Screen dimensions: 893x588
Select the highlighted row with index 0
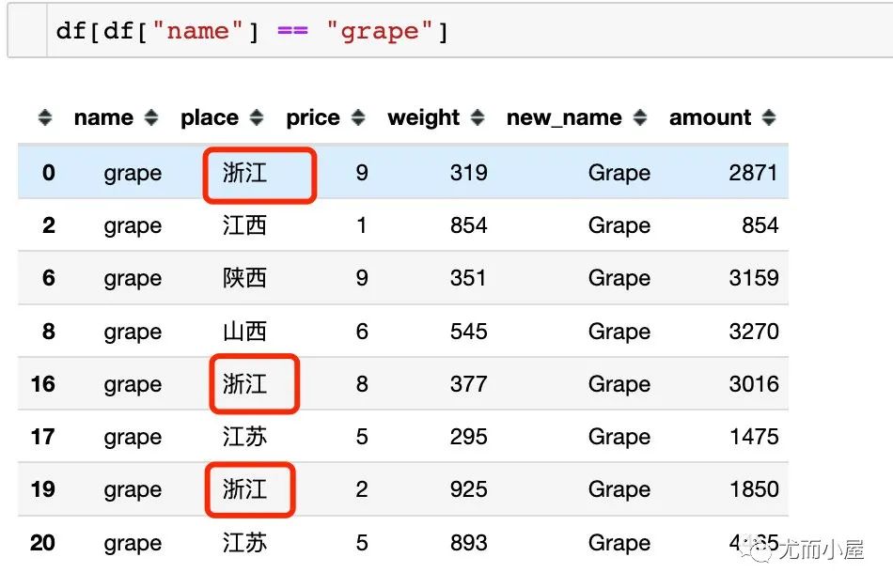tap(403, 173)
